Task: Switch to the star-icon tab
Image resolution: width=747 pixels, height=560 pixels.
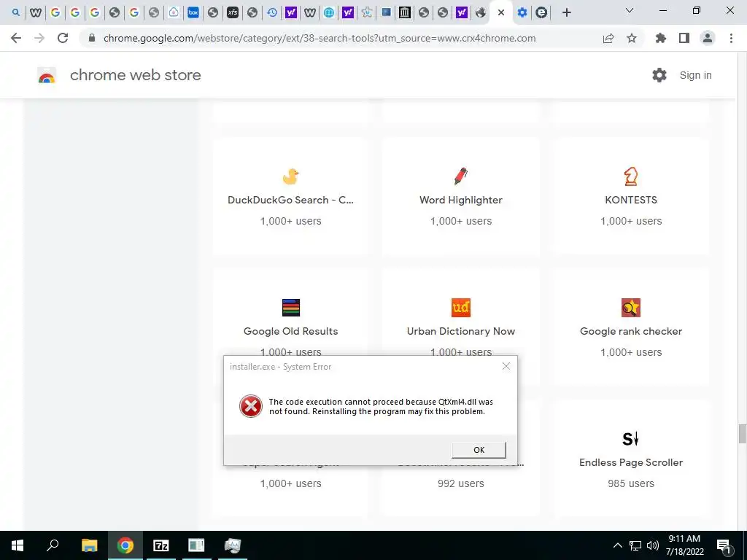Action: [x=366, y=12]
